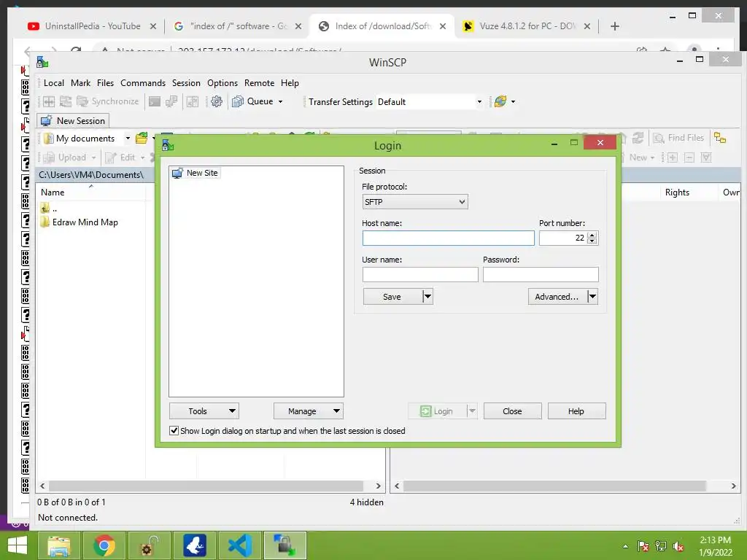The height and width of the screenshot is (560, 747).
Task: Click the remote directory tree icon
Action: [720, 138]
